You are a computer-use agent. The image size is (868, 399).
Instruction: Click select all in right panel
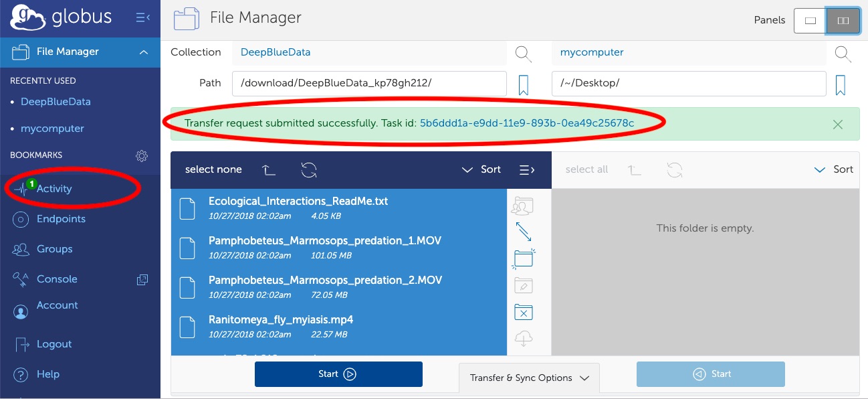586,169
